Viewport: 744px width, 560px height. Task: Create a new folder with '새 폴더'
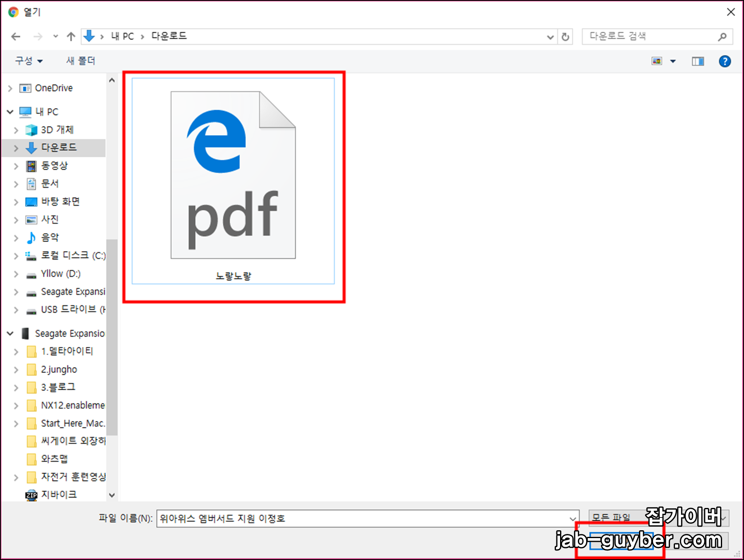coord(81,61)
